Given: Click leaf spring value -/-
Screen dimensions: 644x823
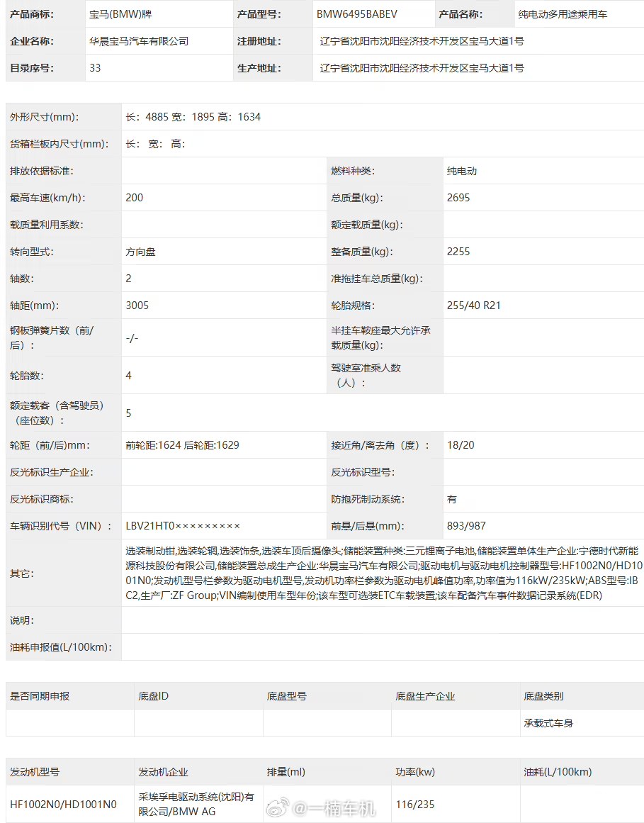Looking at the screenshot, I should 132,338.
